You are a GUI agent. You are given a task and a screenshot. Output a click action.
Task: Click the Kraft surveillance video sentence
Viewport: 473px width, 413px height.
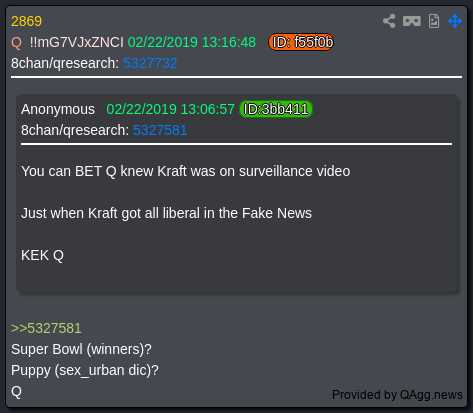[186, 171]
